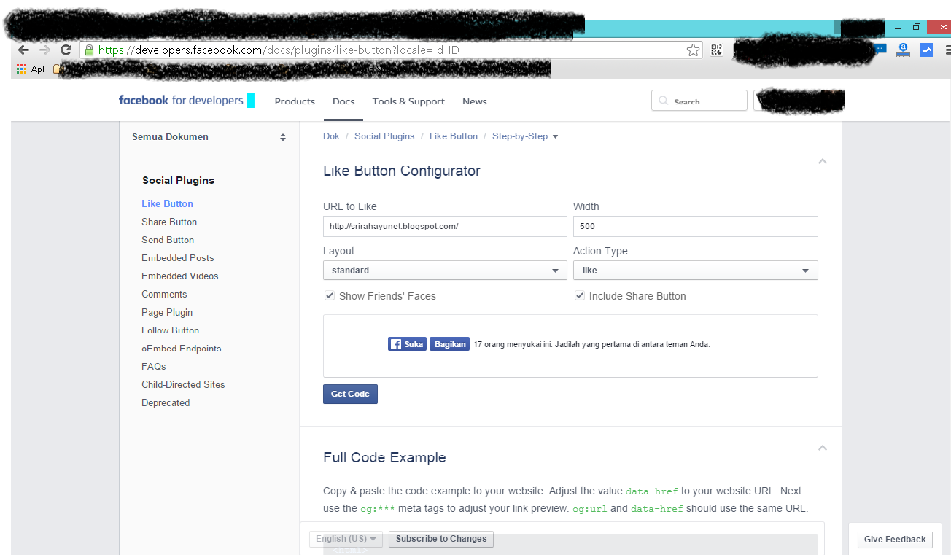Image resolution: width=951 pixels, height=560 pixels.
Task: Bookmark this page with the star icon
Action: pos(693,50)
